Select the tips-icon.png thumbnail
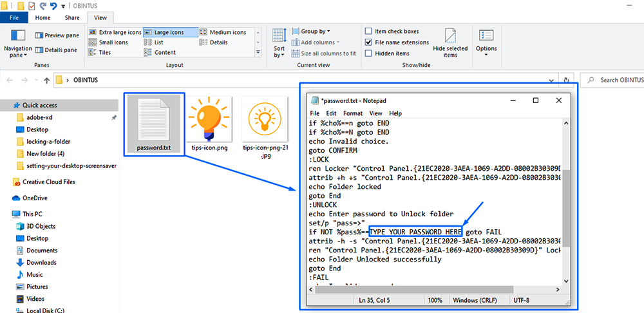This screenshot has height=313, width=644. click(x=209, y=124)
